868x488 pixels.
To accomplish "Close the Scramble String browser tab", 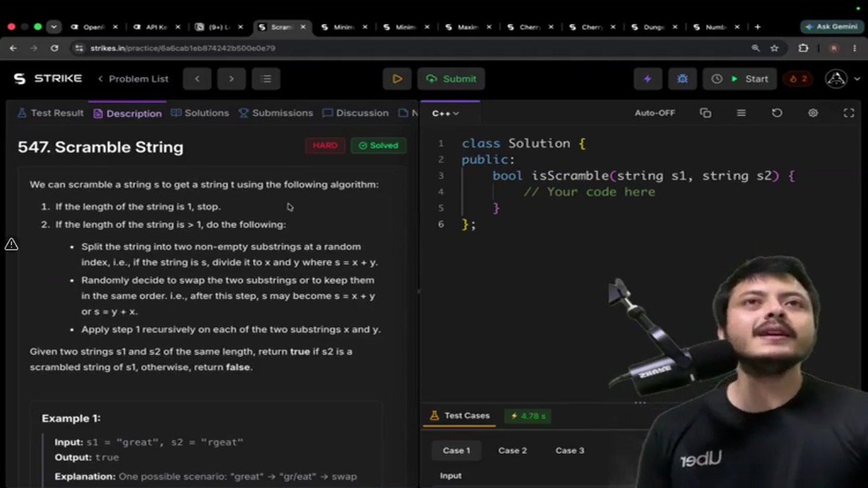I will (302, 27).
